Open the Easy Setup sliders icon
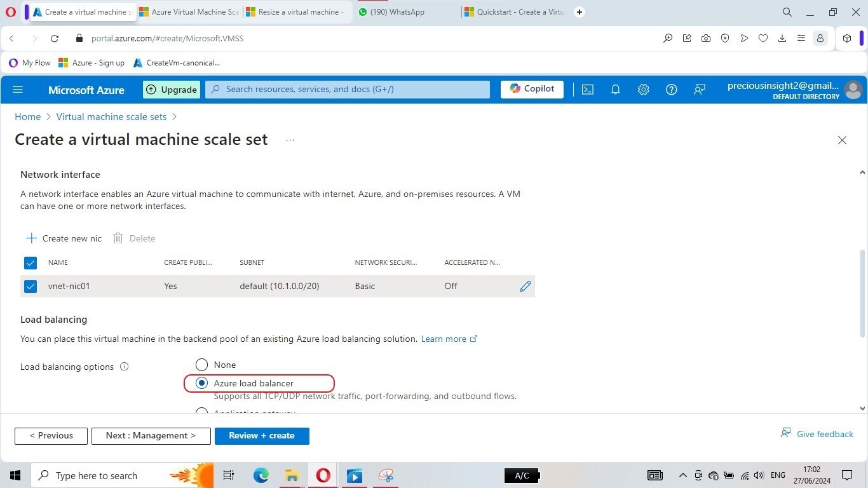 point(801,38)
